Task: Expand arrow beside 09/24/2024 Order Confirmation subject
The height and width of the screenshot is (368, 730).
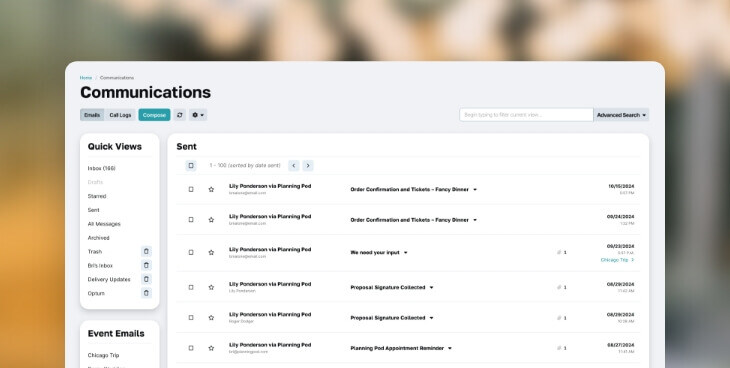Action: click(x=475, y=220)
